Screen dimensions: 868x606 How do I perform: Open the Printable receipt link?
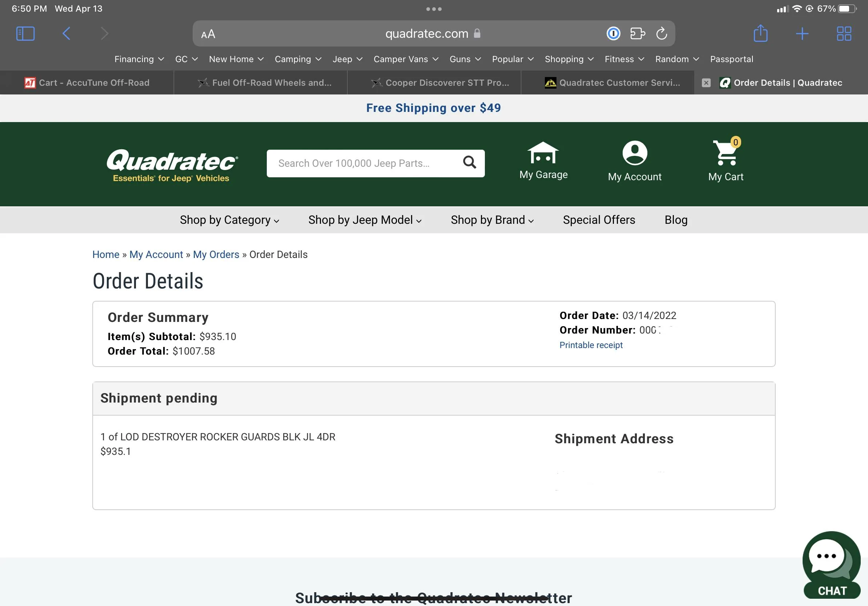click(591, 345)
